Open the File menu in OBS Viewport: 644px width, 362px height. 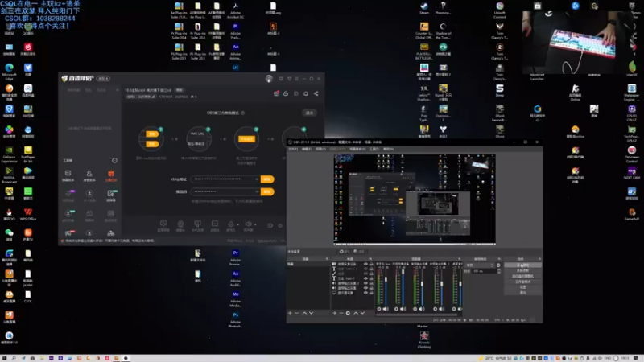(293, 149)
